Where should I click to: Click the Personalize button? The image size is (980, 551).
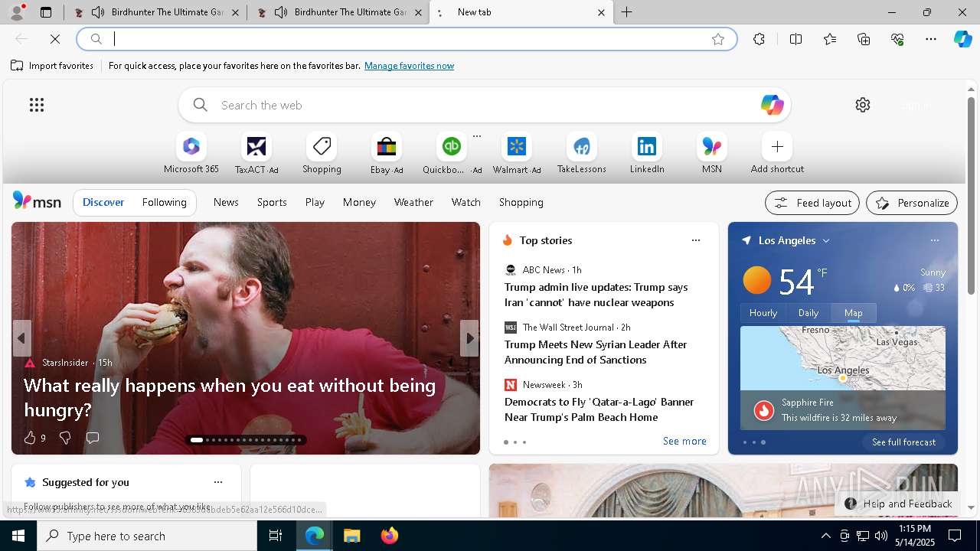click(912, 203)
